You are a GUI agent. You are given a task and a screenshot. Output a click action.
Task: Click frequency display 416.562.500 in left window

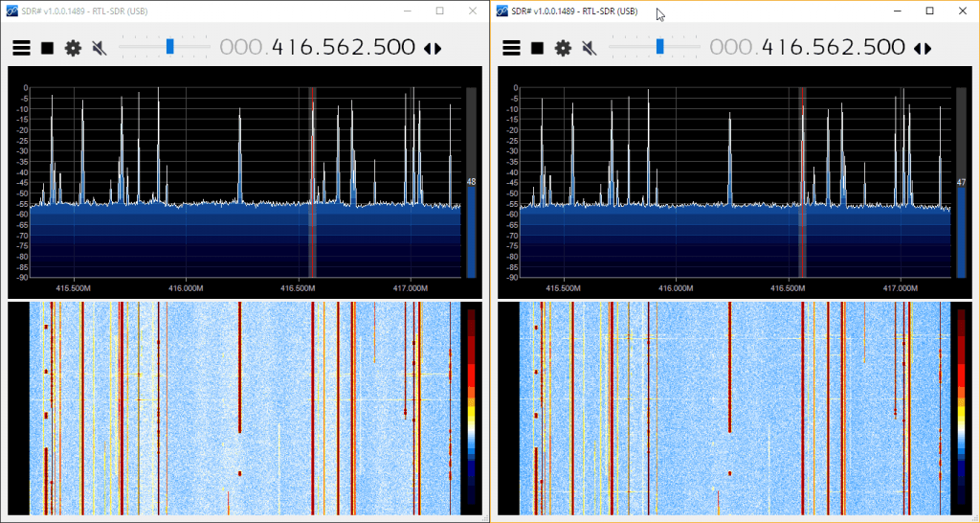(344, 47)
